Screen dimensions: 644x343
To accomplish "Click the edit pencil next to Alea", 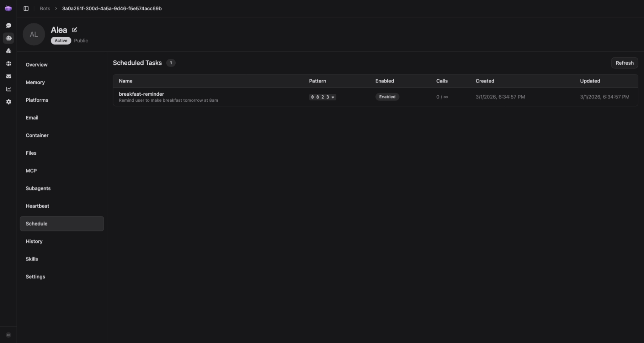I will tap(74, 30).
